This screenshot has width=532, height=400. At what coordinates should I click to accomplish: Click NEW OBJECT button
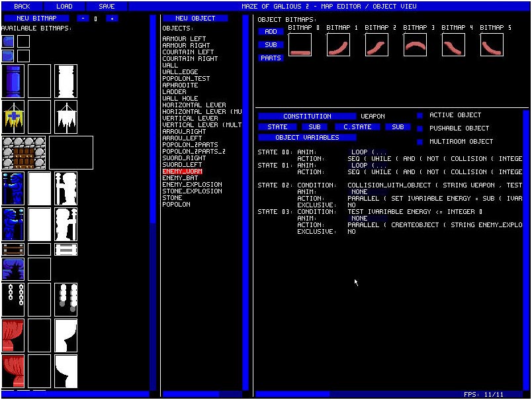point(195,19)
